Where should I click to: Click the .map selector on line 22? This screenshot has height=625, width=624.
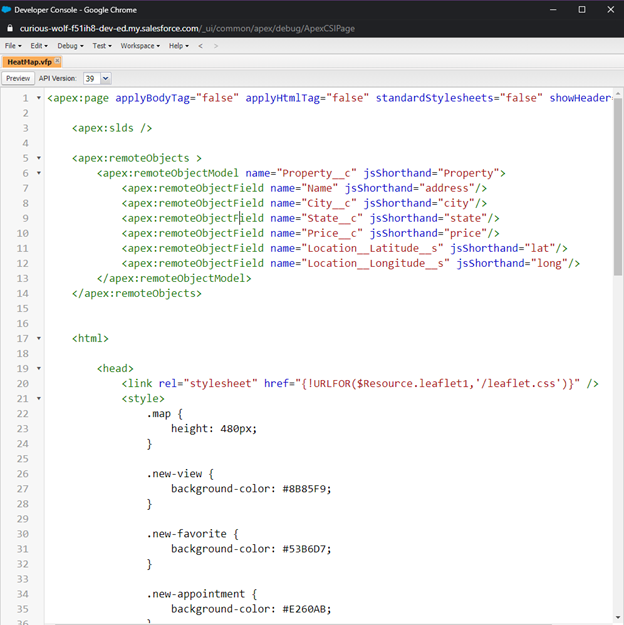point(159,414)
